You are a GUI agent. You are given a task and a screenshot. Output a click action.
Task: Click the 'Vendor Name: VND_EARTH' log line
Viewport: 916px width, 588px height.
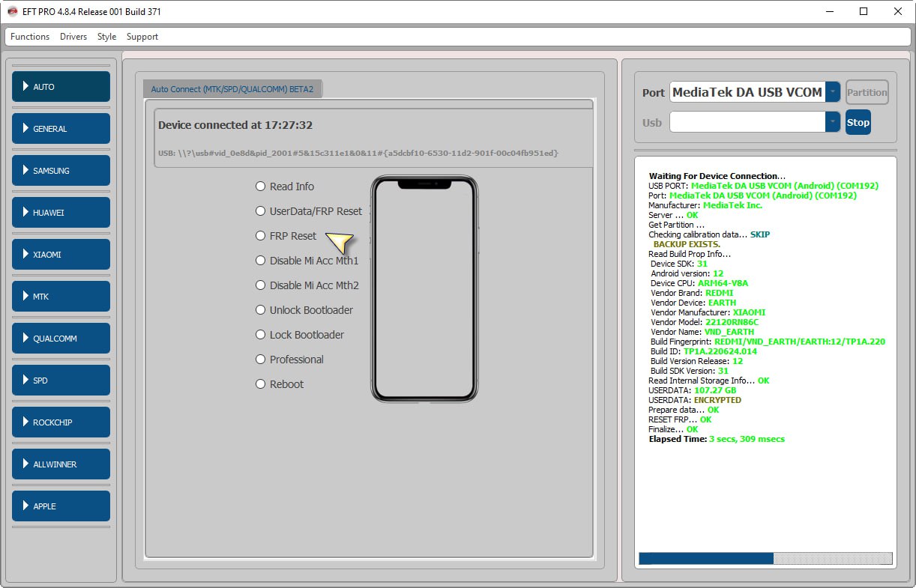tap(702, 332)
